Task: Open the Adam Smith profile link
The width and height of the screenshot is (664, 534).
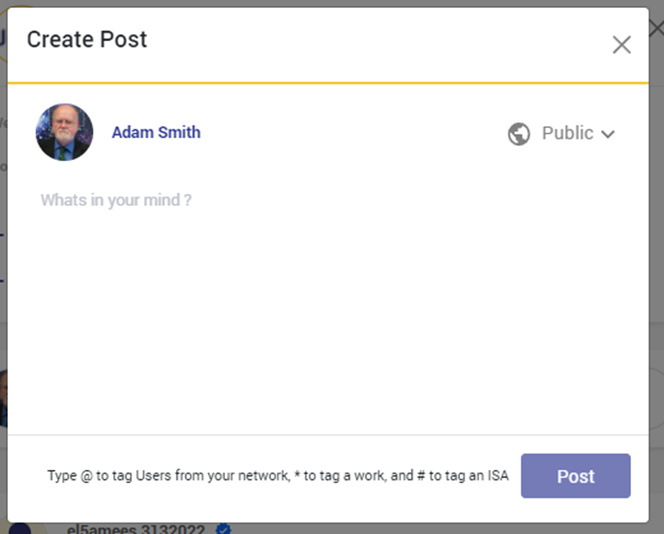Action: pos(156,132)
